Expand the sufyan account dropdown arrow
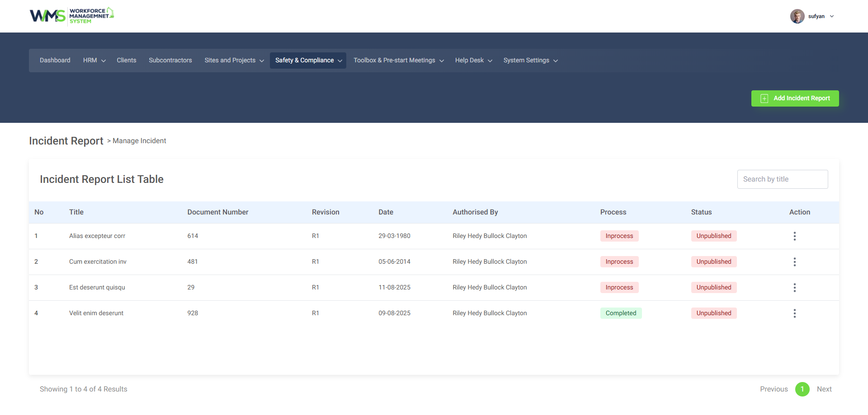This screenshot has height=415, width=868. click(832, 16)
